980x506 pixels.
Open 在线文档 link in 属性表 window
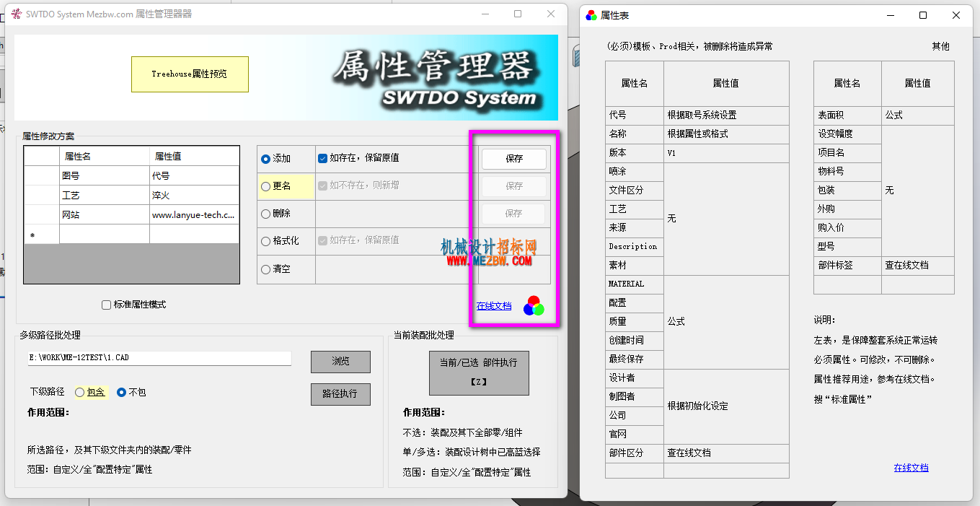pos(911,468)
